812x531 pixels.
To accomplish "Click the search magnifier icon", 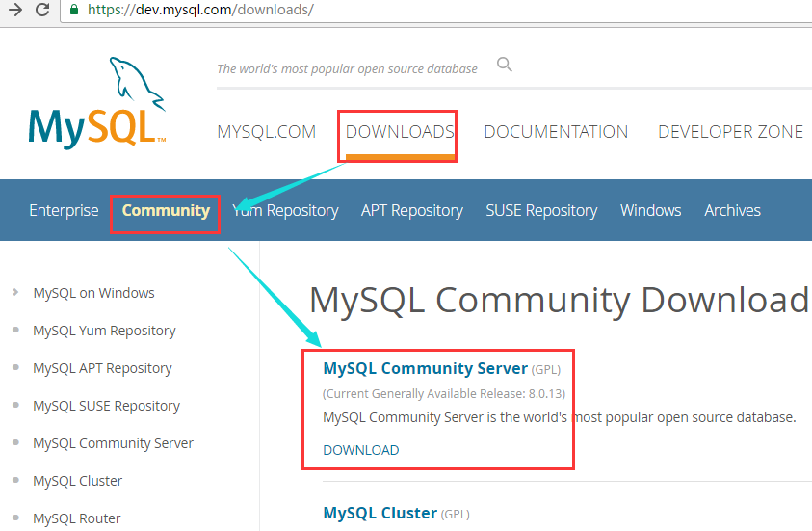I will click(x=505, y=65).
